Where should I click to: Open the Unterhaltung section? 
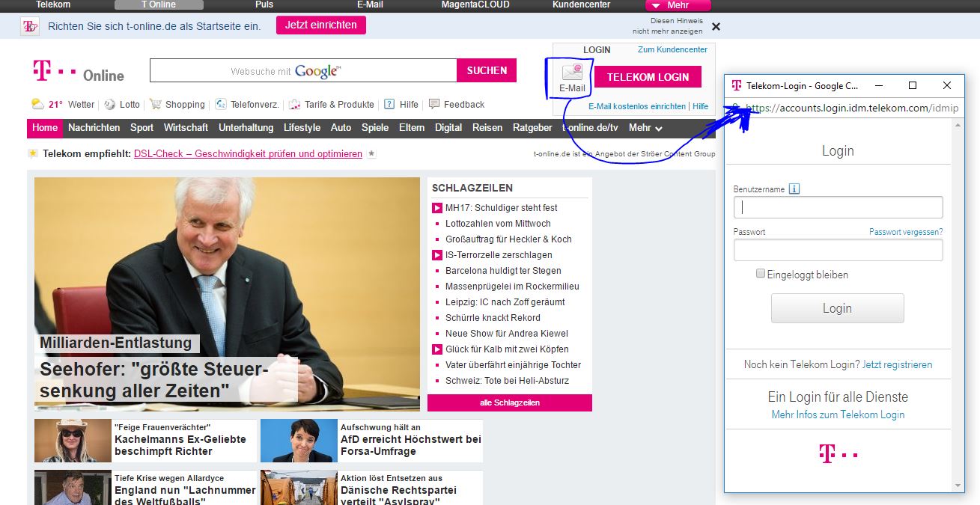(246, 128)
